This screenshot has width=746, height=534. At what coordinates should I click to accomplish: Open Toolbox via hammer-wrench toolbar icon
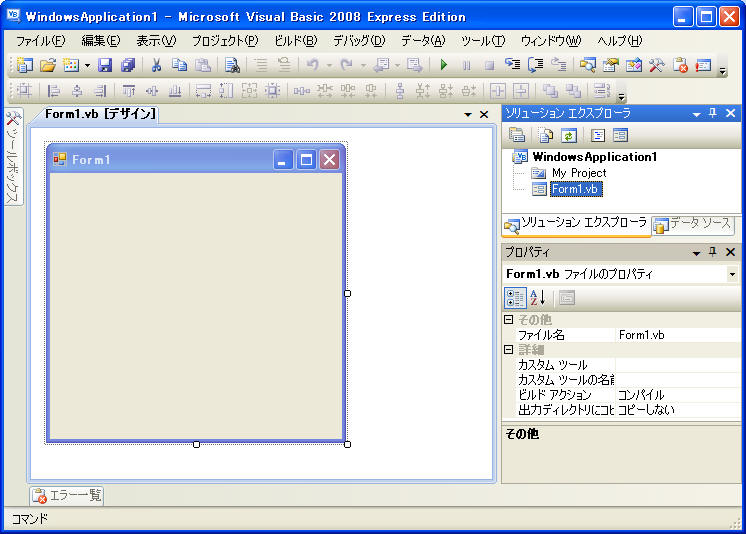pos(657,65)
